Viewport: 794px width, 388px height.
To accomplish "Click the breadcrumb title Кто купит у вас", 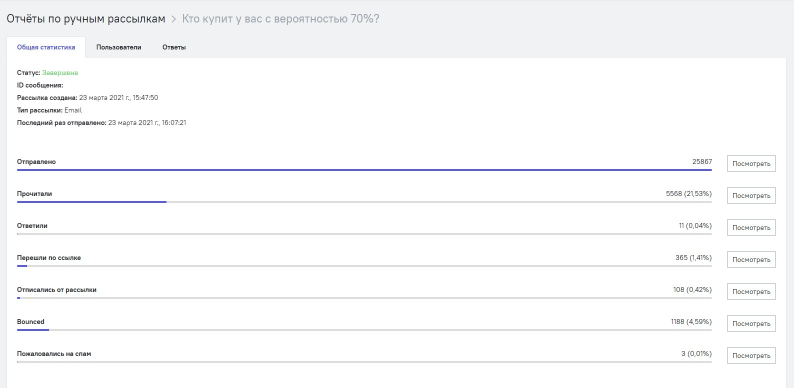I will tap(281, 19).
